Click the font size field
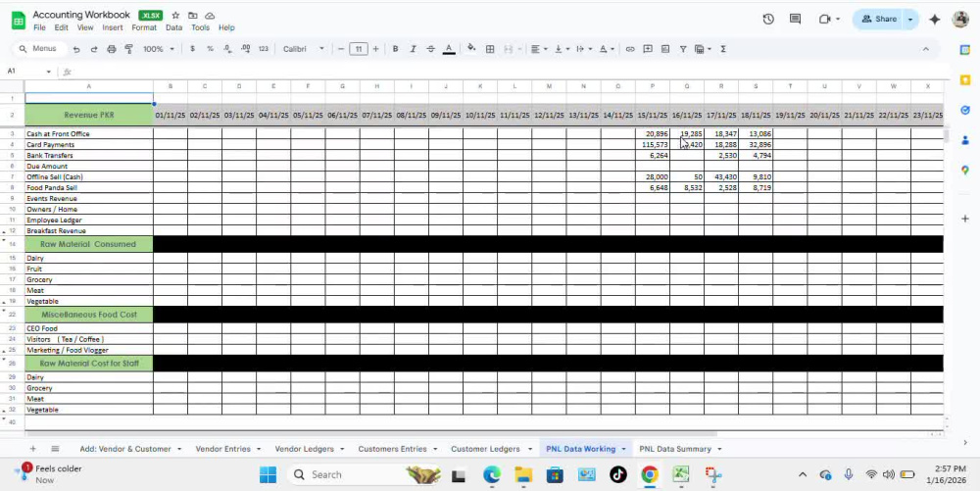 pyautogui.click(x=358, y=49)
